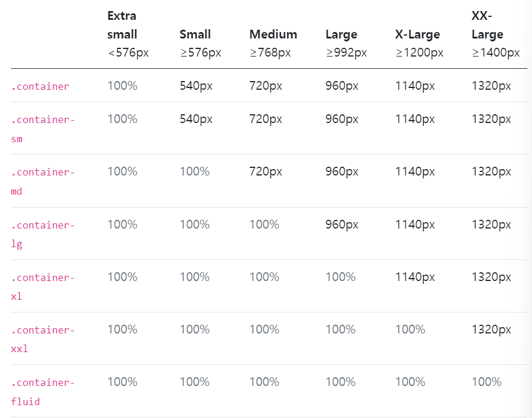
Task: Click the XX-Large 100% cell for .container-fluid
Action: (487, 382)
